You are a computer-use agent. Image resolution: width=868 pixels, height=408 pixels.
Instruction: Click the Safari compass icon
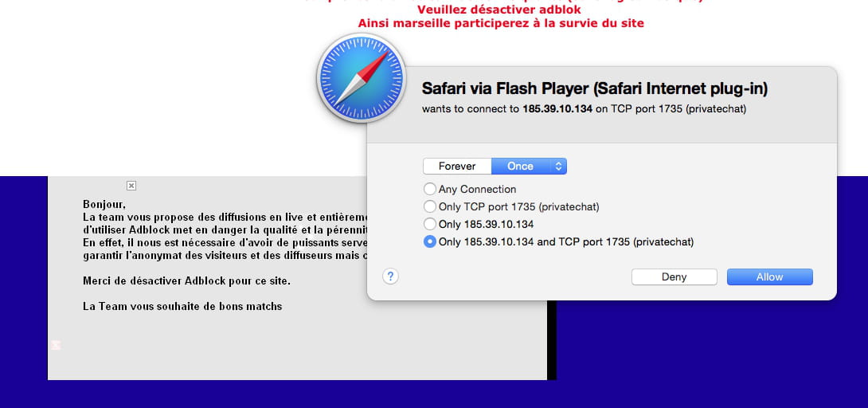click(x=362, y=77)
